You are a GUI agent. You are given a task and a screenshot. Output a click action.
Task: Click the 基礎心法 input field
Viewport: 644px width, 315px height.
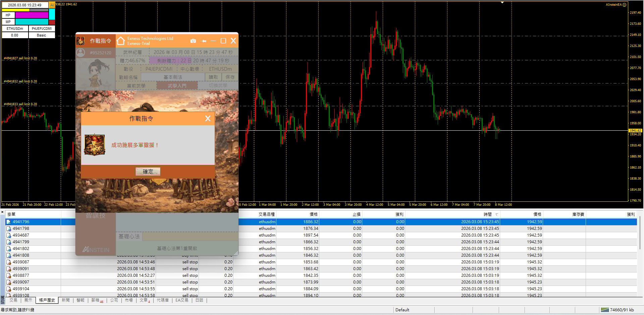[190, 237]
